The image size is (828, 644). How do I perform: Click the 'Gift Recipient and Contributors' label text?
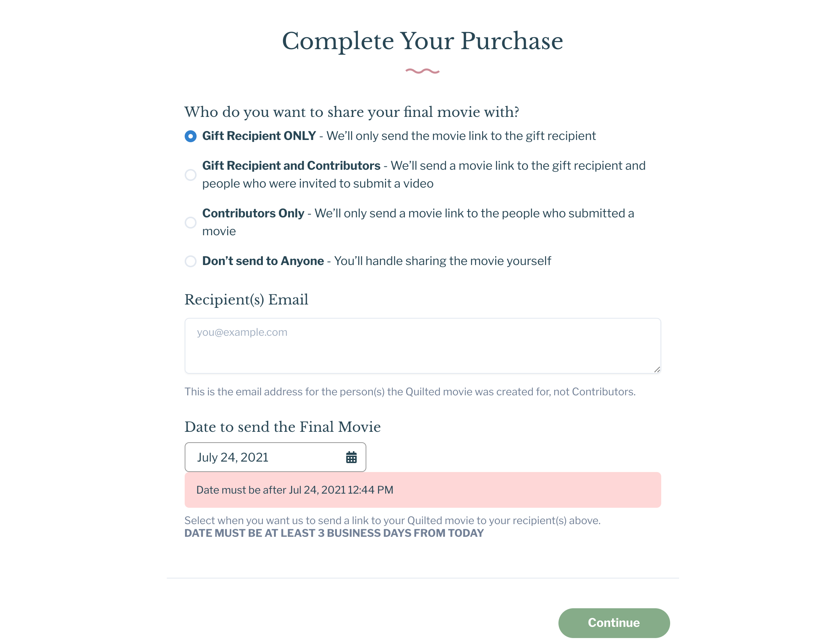coord(291,166)
